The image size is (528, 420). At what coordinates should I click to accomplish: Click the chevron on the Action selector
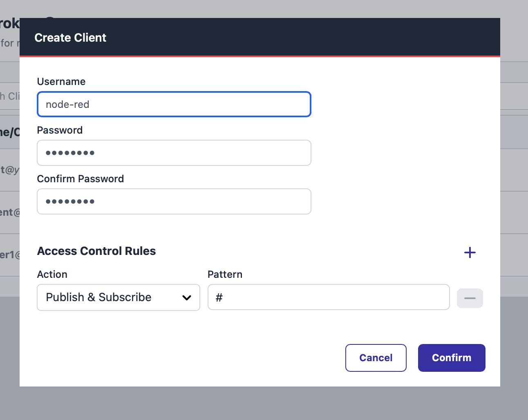coord(187,297)
